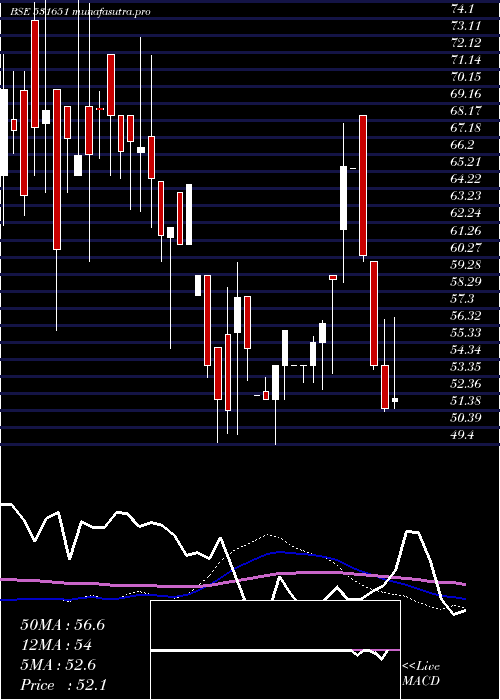
Task: Click the 53.35 price value
Action: coord(466,367)
